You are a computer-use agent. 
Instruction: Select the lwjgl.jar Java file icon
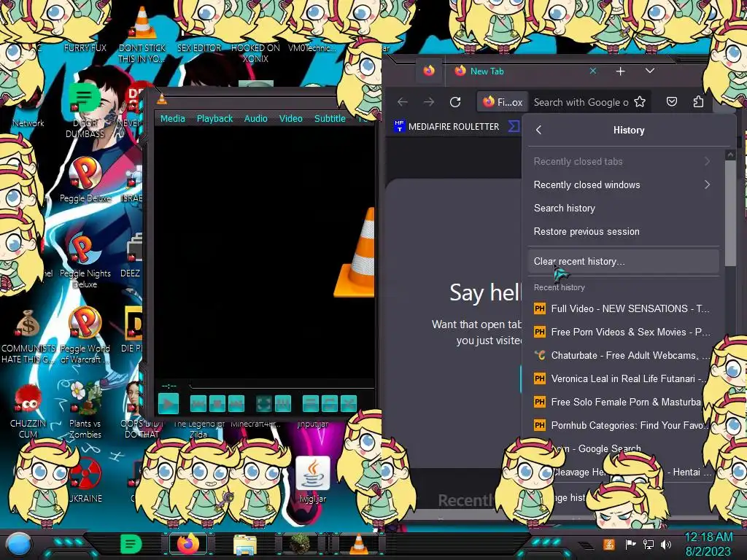[313, 480]
